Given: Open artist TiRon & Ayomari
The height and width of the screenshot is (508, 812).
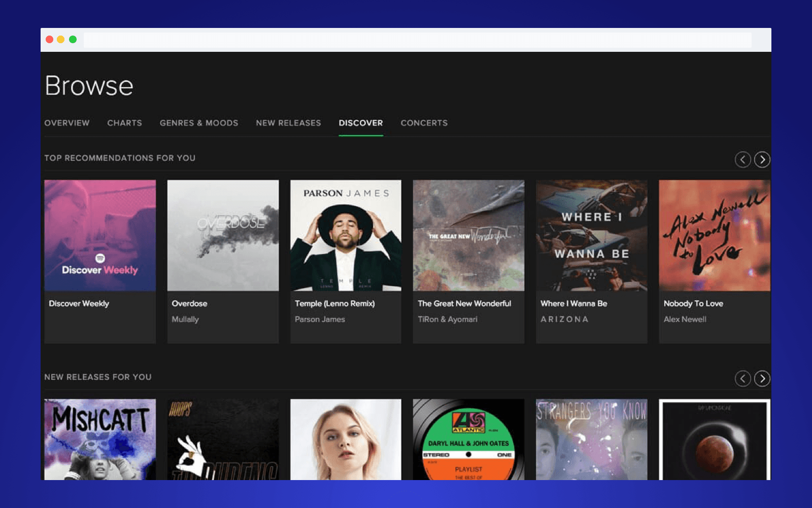Looking at the screenshot, I should pyautogui.click(x=448, y=319).
